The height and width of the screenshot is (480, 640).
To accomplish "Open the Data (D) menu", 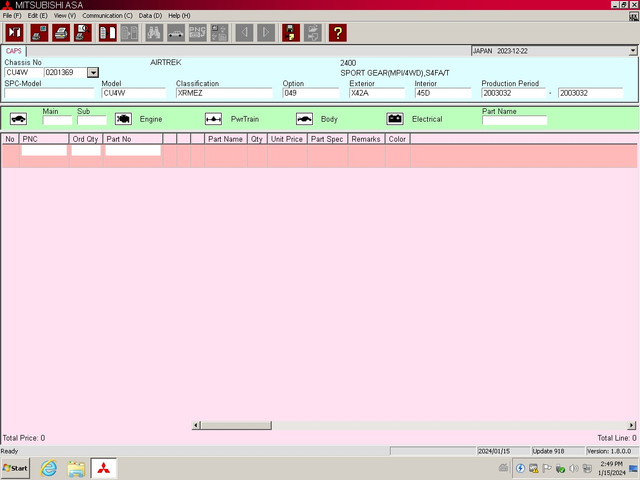I will pyautogui.click(x=150, y=16).
